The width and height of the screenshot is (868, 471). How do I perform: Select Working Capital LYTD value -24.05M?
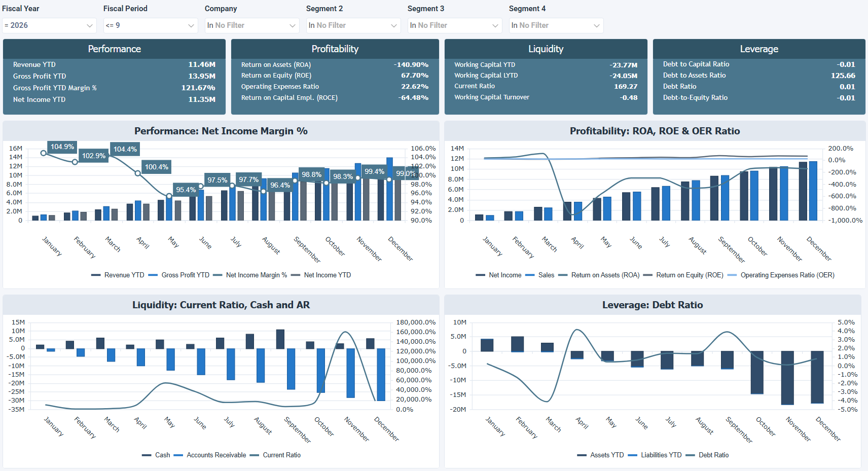click(624, 76)
